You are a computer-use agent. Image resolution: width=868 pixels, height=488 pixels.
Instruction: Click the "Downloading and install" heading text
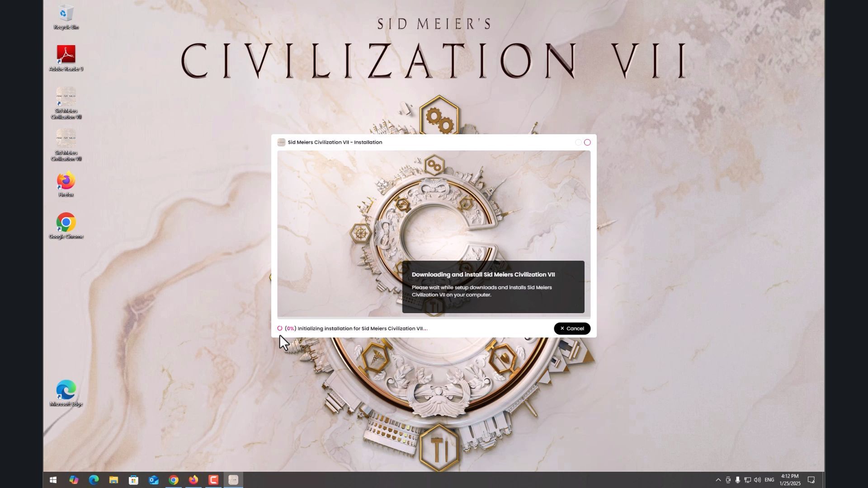tap(483, 275)
